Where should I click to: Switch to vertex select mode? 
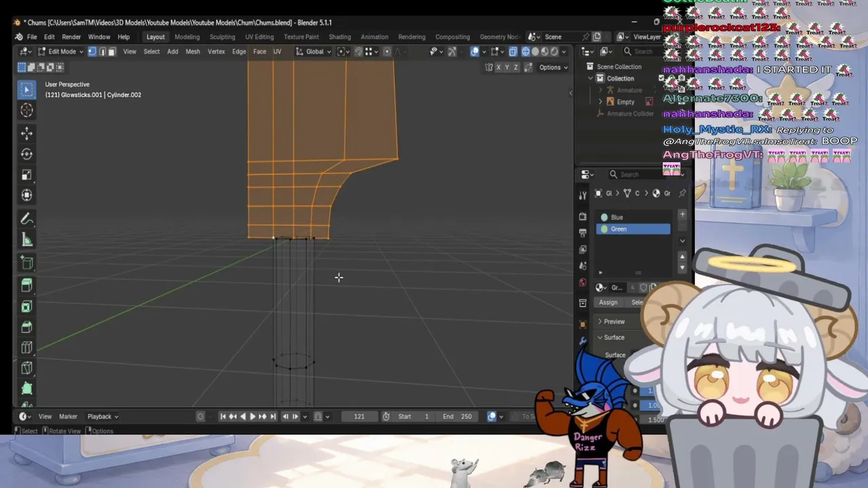point(92,52)
